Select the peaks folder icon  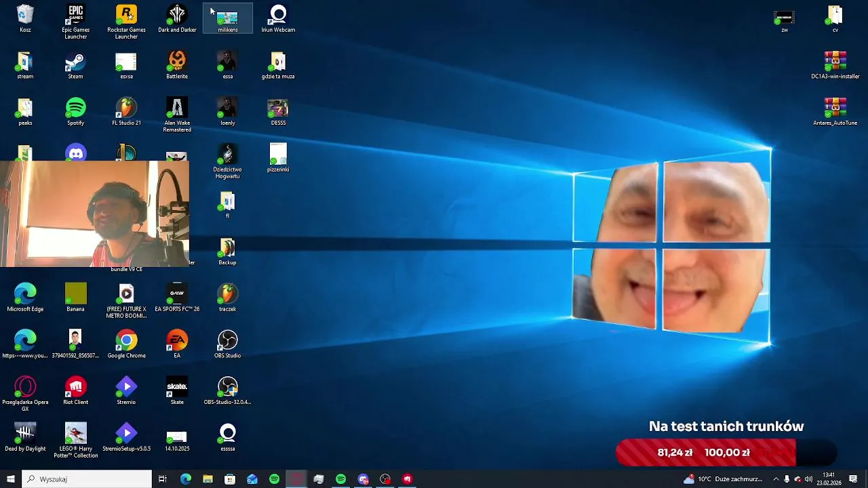click(25, 113)
